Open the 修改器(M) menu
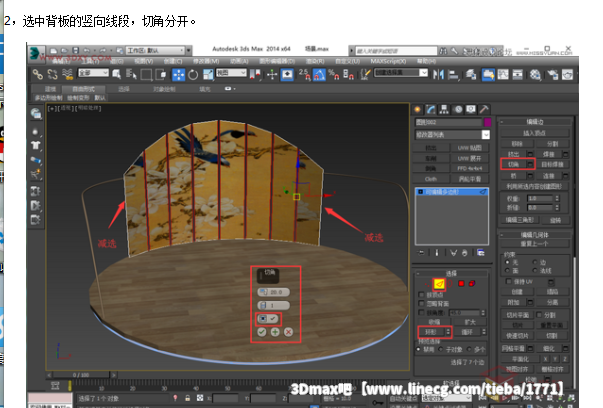This screenshot has height=408, width=603. pos(206,61)
